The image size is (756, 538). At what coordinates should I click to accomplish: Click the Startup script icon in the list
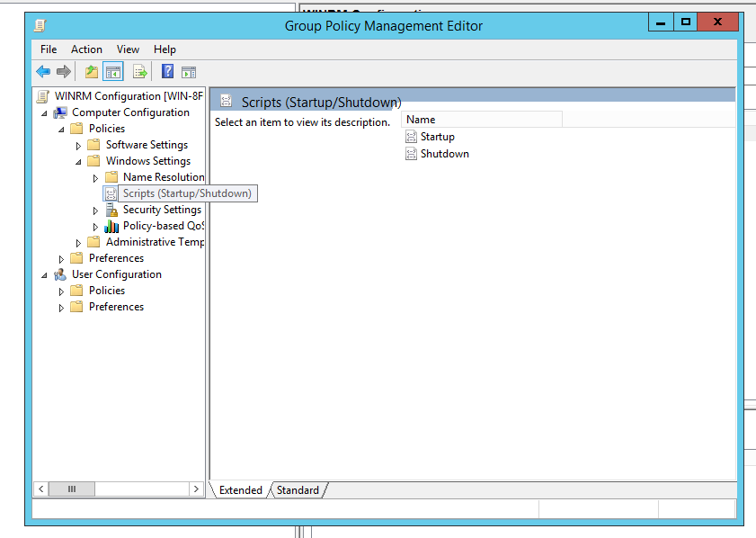tap(411, 137)
